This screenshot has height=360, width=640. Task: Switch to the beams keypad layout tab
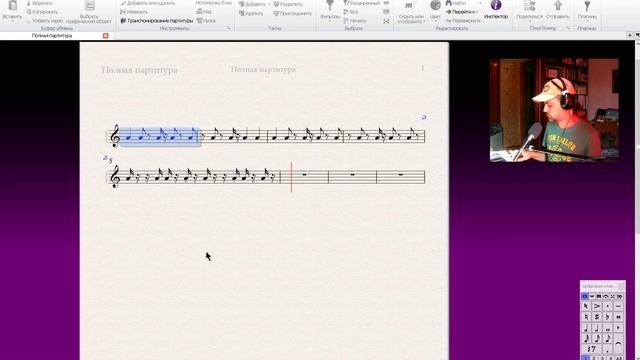(599, 296)
